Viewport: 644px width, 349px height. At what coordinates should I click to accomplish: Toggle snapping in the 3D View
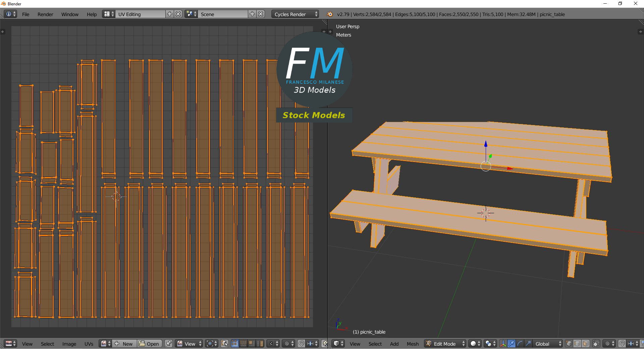622,344
